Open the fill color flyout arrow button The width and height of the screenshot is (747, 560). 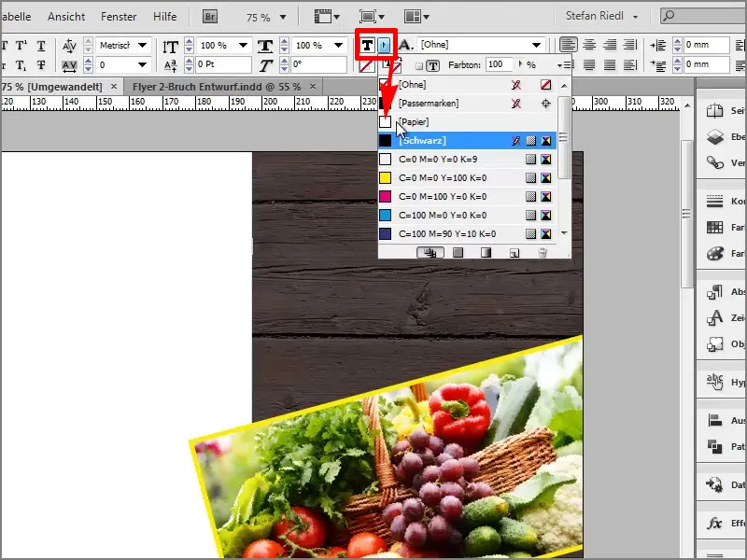pos(384,45)
